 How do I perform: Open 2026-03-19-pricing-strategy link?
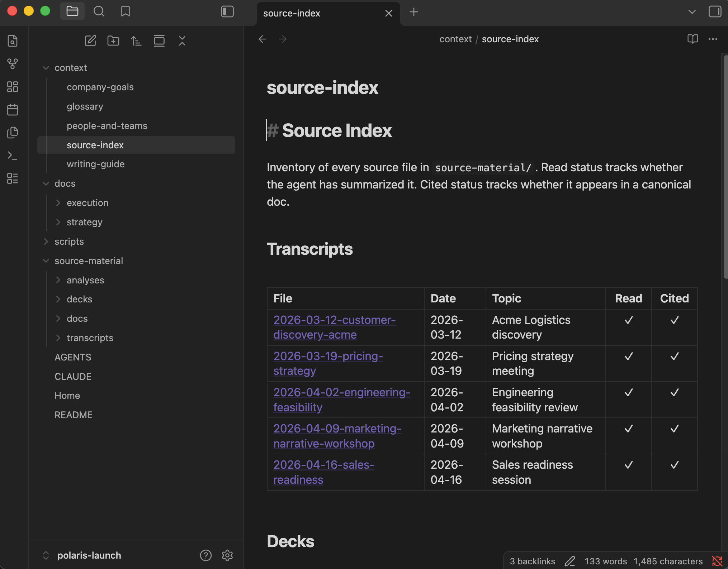328,363
